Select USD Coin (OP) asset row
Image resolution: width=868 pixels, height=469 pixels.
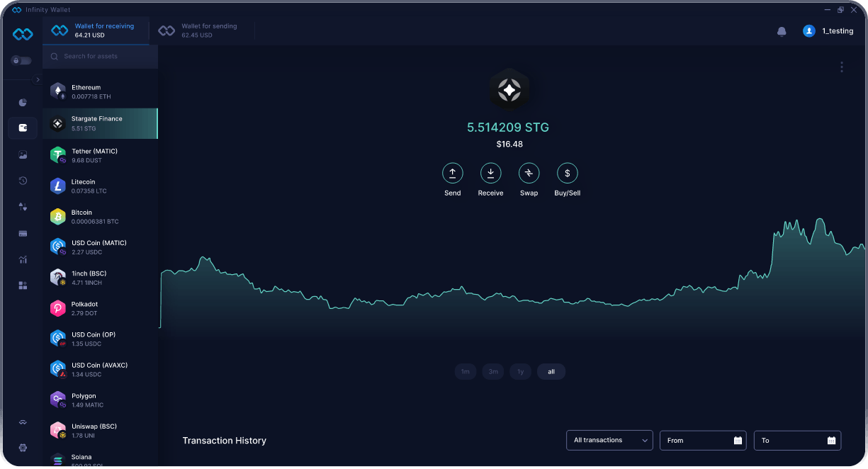pyautogui.click(x=101, y=339)
